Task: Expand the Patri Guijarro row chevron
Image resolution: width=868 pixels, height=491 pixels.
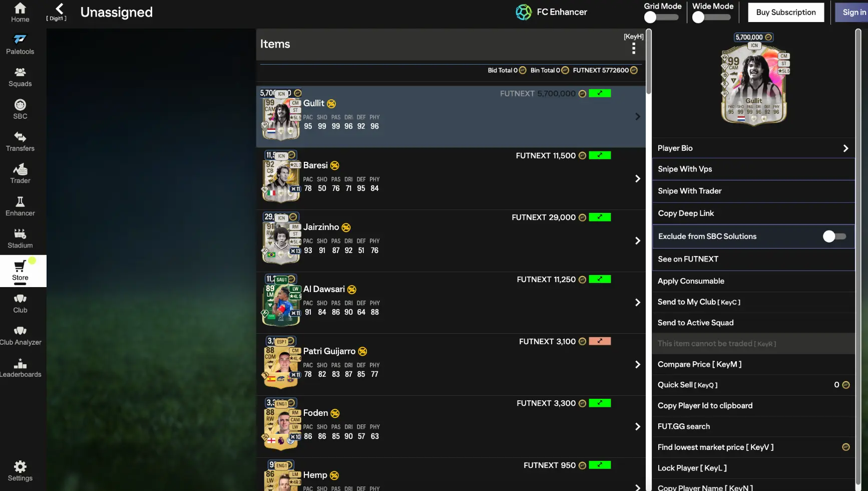Action: pos(638,365)
